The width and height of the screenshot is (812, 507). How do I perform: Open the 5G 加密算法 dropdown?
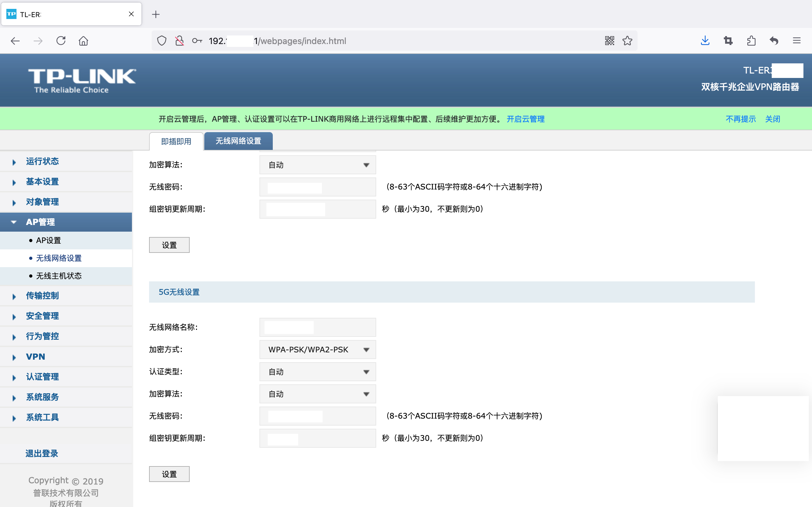tap(318, 394)
